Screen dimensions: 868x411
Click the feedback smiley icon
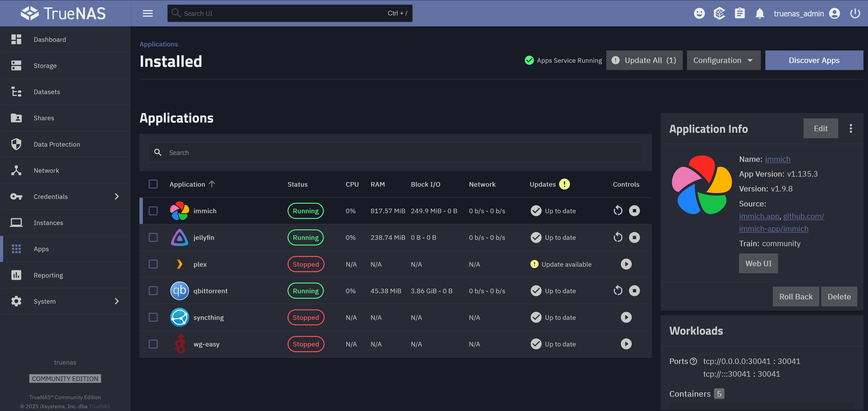click(x=699, y=13)
